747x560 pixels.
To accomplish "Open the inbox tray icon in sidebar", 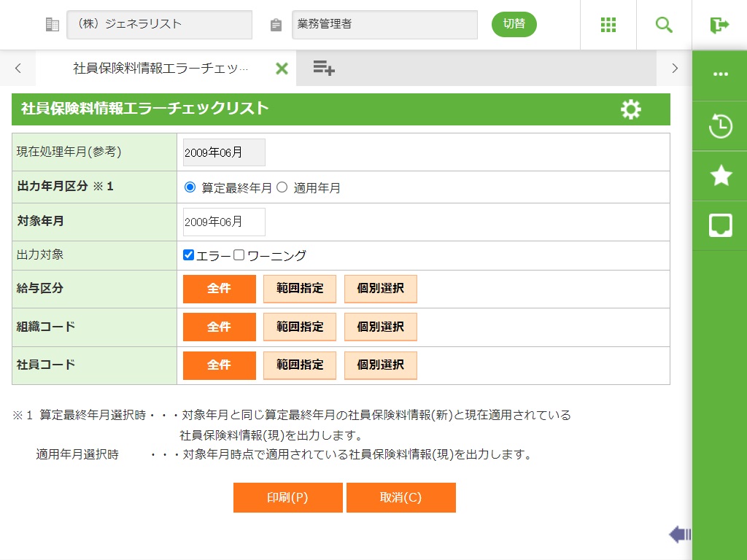I will (x=720, y=225).
